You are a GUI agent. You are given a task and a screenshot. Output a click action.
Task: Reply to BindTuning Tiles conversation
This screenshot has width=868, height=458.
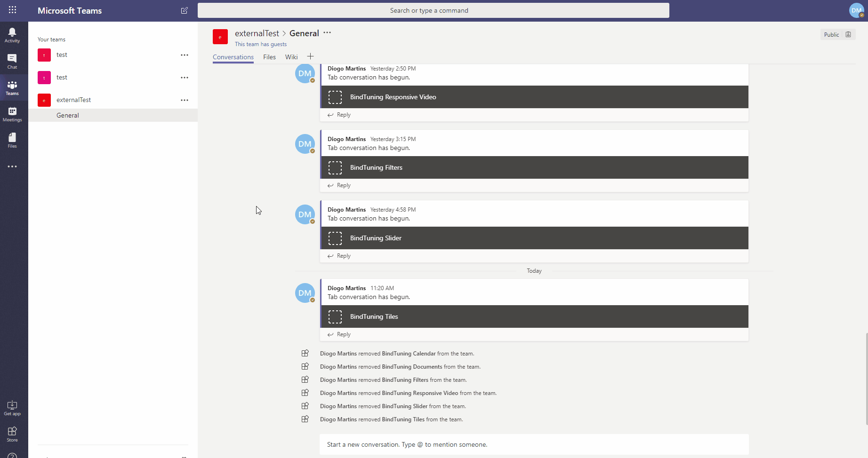tap(339, 334)
